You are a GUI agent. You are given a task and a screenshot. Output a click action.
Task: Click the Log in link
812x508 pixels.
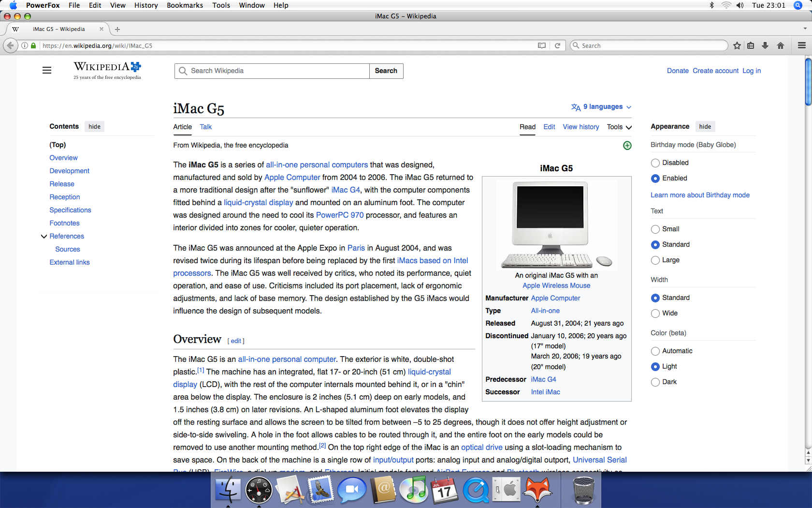click(x=752, y=71)
